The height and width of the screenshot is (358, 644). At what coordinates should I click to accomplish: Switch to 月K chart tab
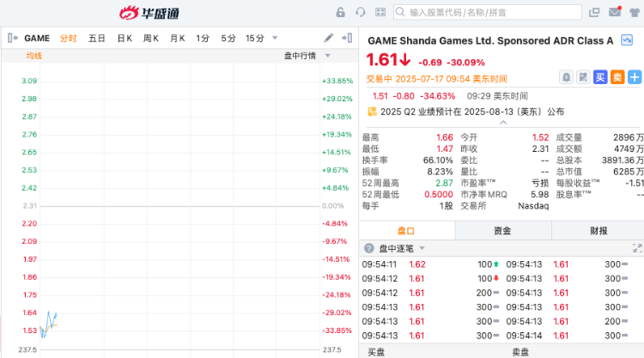click(x=178, y=38)
